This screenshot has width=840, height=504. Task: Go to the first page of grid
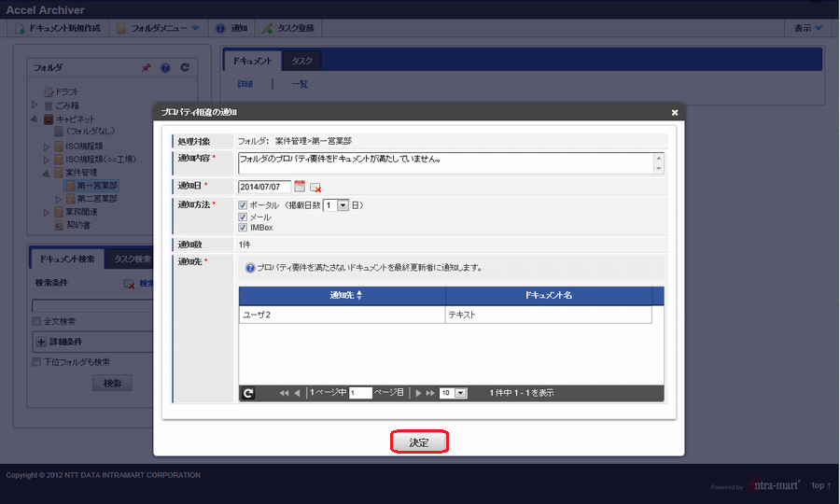284,393
